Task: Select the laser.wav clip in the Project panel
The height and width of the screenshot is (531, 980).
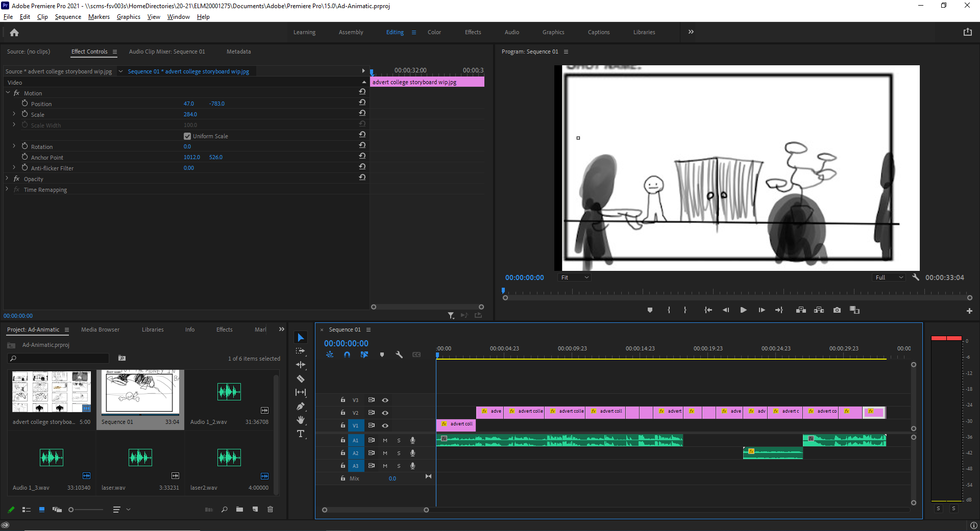Action: click(140, 458)
